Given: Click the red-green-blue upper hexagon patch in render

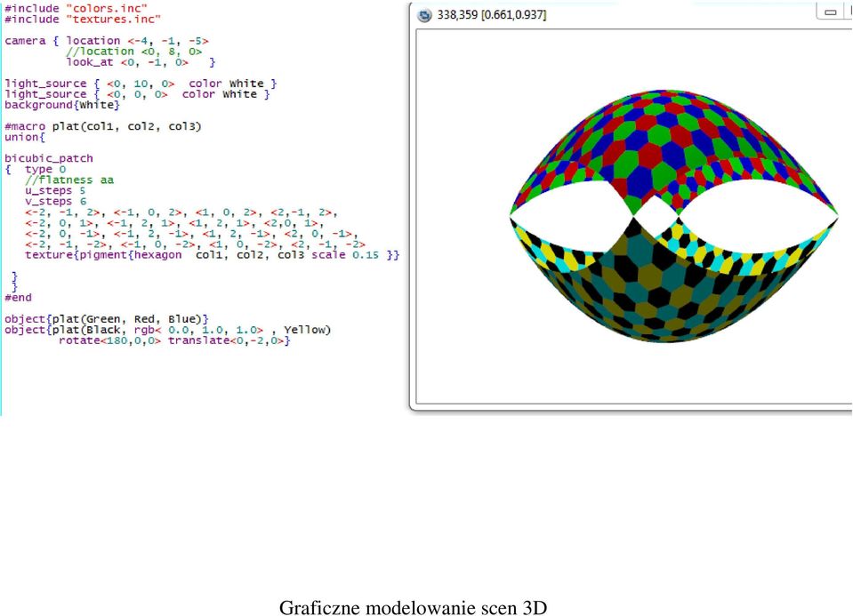Looking at the screenshot, I should [673, 153].
